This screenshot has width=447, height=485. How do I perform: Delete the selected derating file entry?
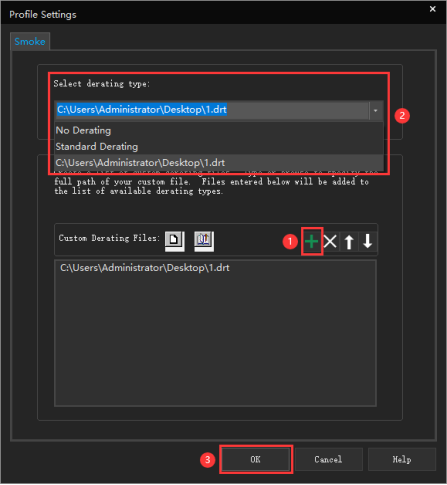(330, 242)
